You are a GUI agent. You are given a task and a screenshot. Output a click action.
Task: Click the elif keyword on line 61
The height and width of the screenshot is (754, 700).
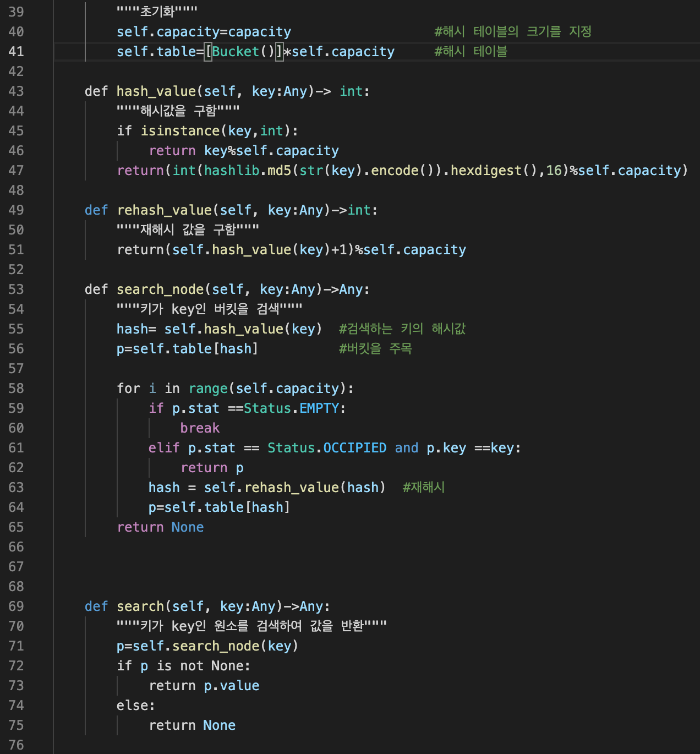click(x=164, y=448)
